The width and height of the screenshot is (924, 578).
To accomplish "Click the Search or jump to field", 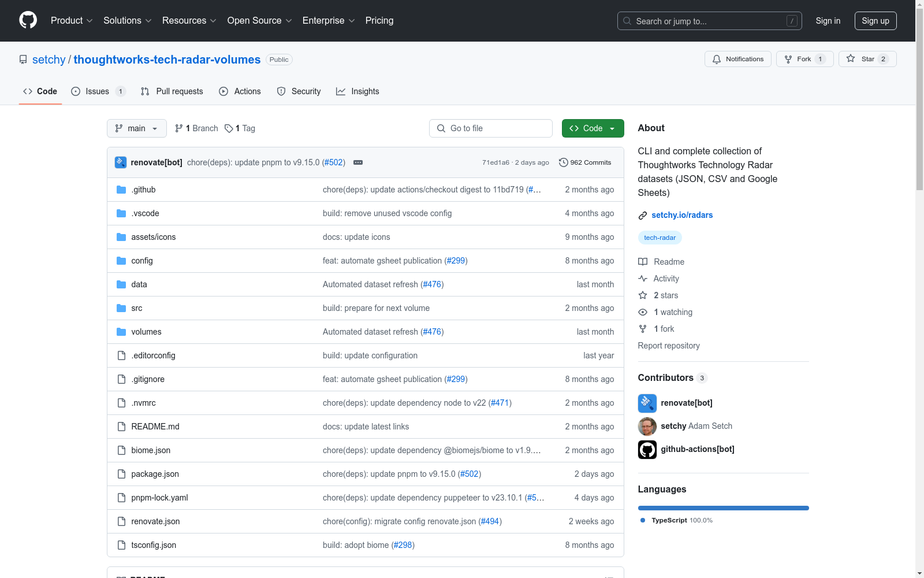I will (710, 21).
